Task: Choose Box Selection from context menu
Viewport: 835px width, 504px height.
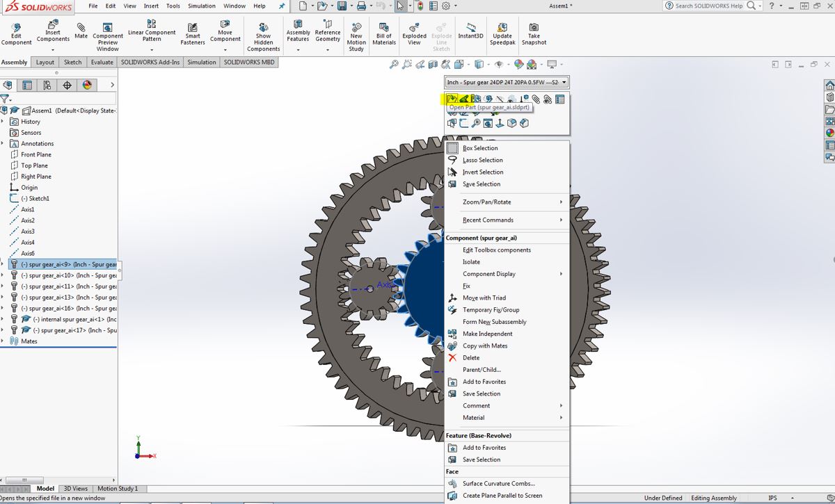Action: [x=507, y=148]
